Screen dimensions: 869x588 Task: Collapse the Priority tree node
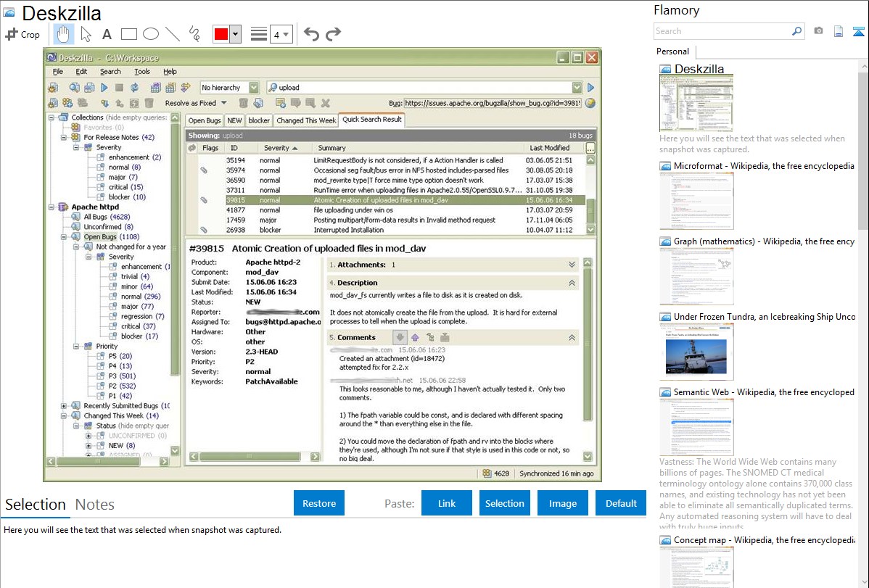coord(76,346)
